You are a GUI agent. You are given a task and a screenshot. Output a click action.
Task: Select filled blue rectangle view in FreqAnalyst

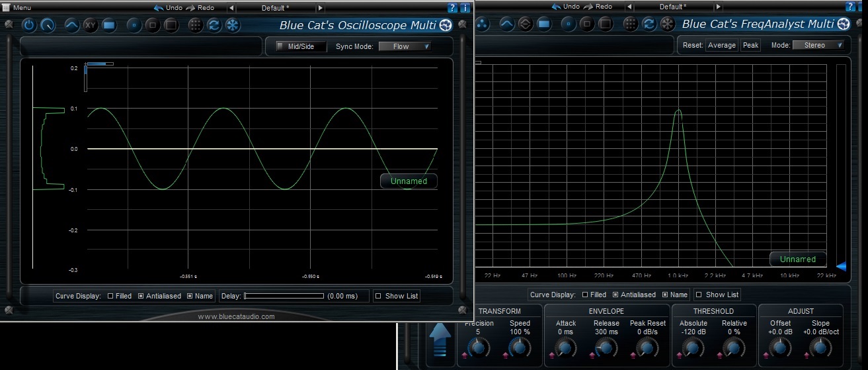544,24
